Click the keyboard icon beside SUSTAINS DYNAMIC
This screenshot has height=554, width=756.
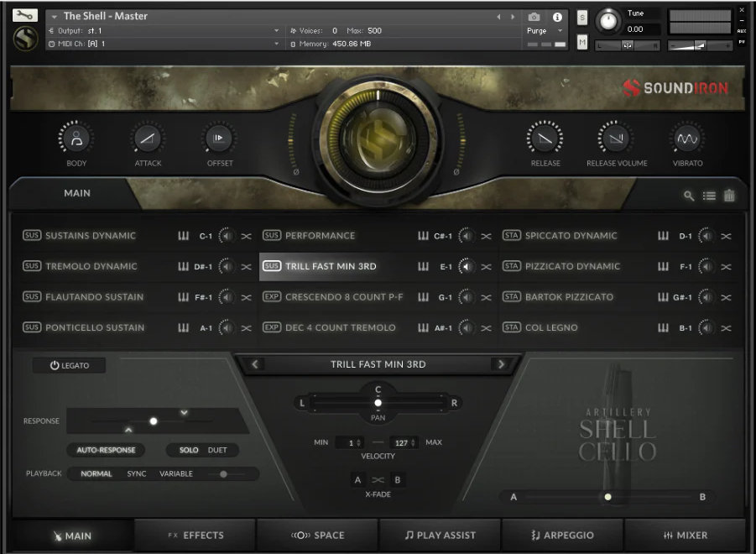point(184,236)
